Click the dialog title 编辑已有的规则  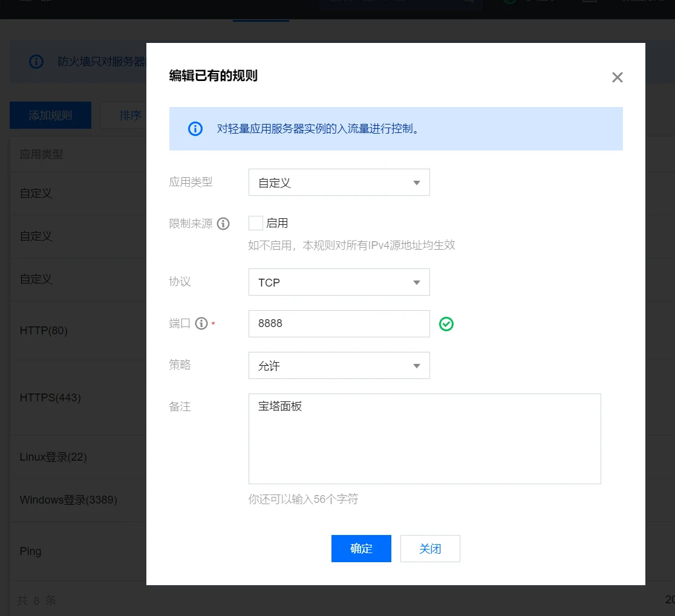(x=213, y=76)
